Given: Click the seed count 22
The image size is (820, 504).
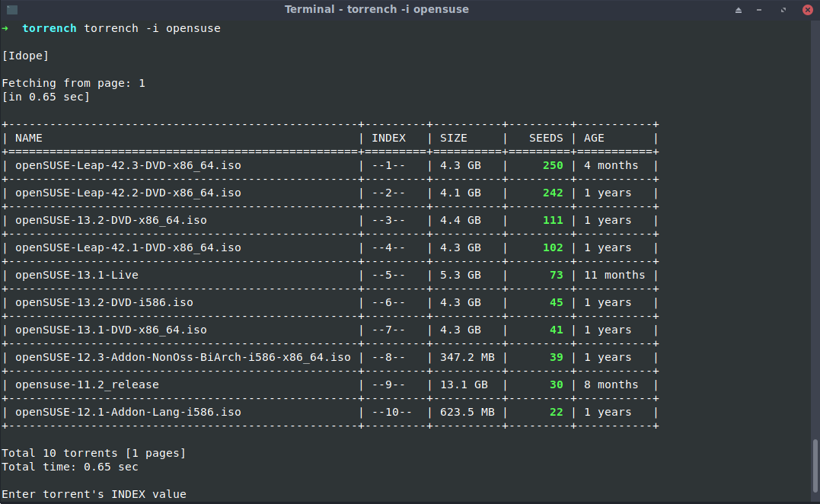Looking at the screenshot, I should pos(557,412).
